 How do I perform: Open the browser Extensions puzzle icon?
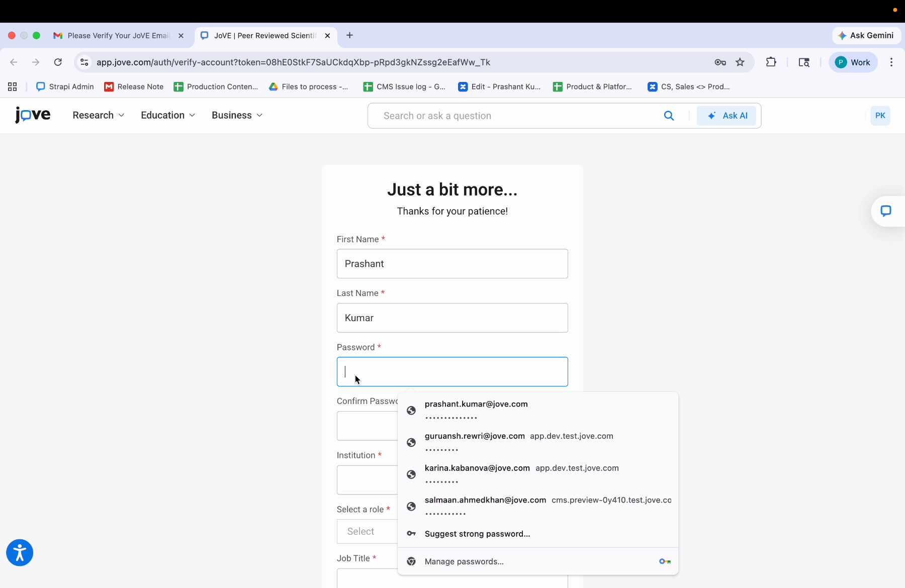(x=771, y=62)
